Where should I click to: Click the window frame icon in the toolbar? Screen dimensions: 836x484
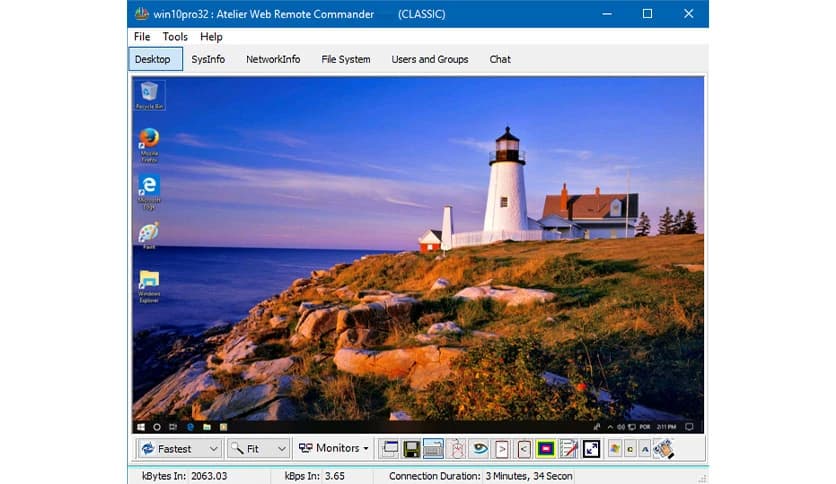(x=390, y=449)
